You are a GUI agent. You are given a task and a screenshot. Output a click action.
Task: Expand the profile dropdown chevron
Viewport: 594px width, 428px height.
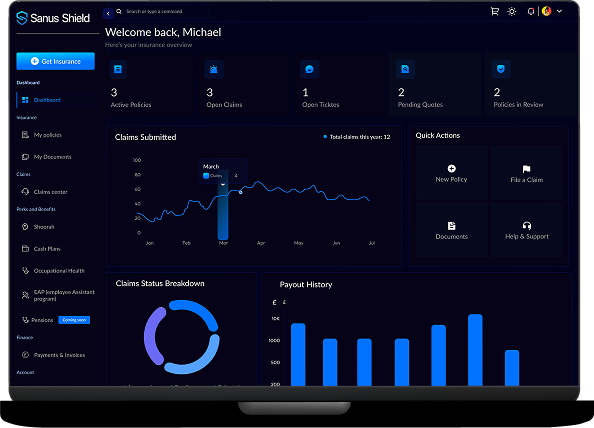[559, 11]
